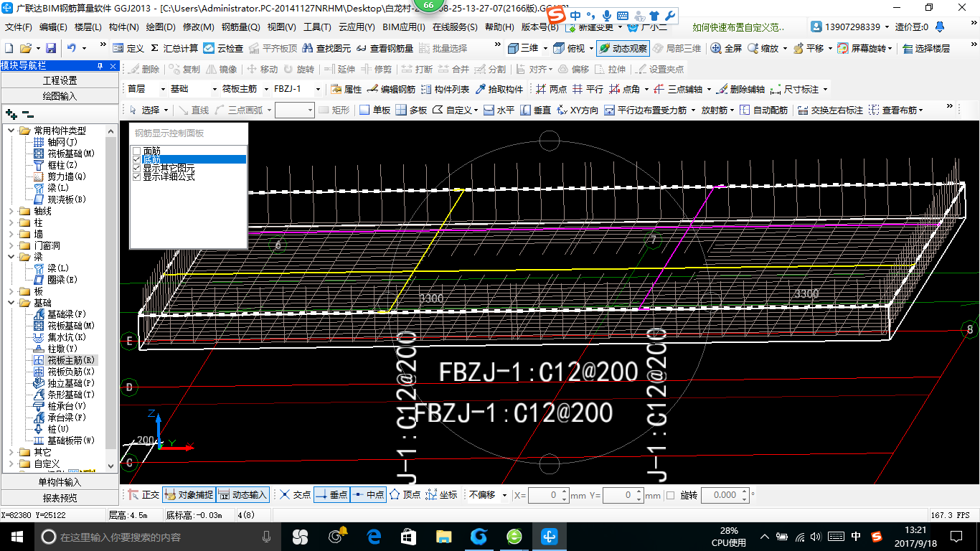
Task: Click 绘图输入 navigation button
Action: click(60, 95)
